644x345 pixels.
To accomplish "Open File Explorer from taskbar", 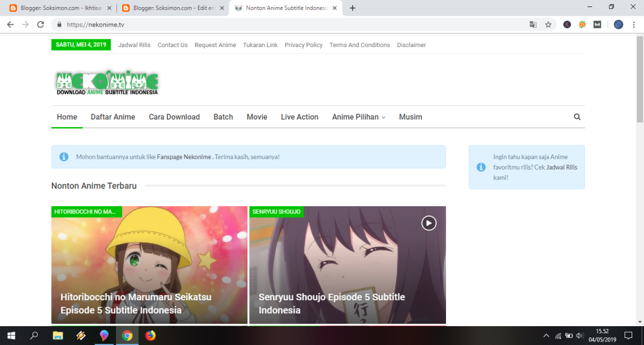I will click(x=58, y=336).
